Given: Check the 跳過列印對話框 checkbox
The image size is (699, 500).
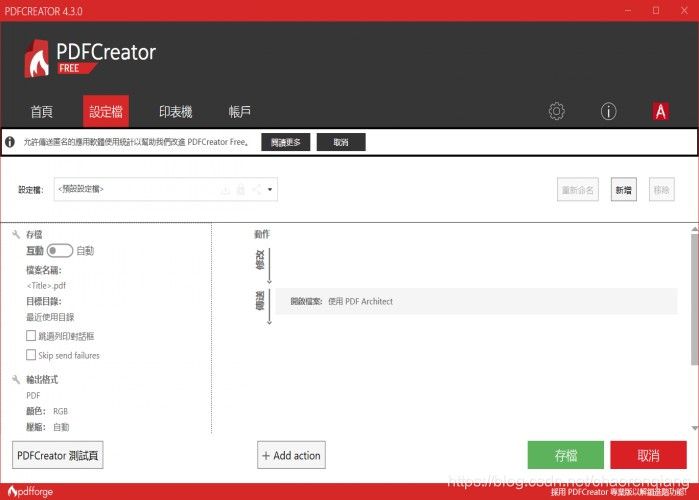Looking at the screenshot, I should (31, 336).
